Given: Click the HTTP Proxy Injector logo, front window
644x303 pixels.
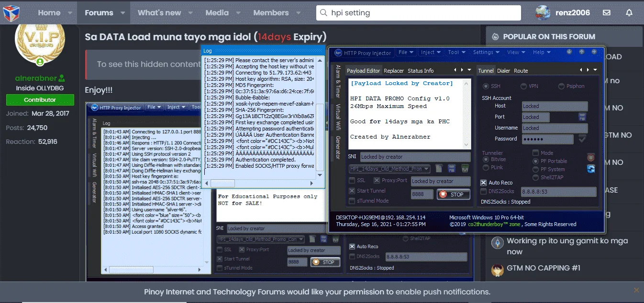Looking at the screenshot, I should [338, 53].
